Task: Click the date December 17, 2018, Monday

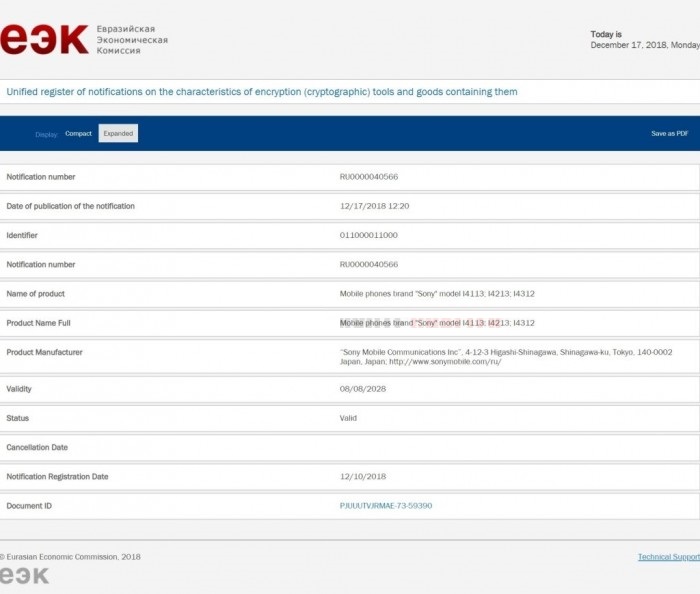Action: [645, 45]
